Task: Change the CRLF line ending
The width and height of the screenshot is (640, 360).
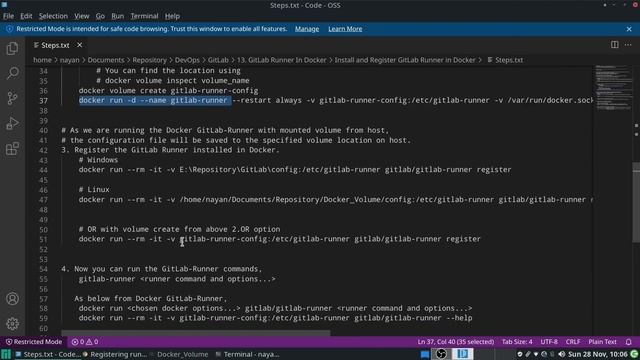Action: 573,342
